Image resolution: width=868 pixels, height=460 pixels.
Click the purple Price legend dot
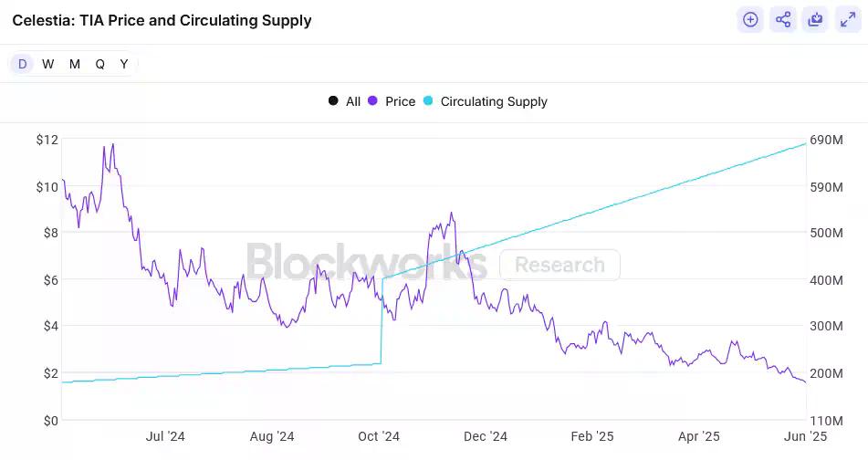pos(372,101)
